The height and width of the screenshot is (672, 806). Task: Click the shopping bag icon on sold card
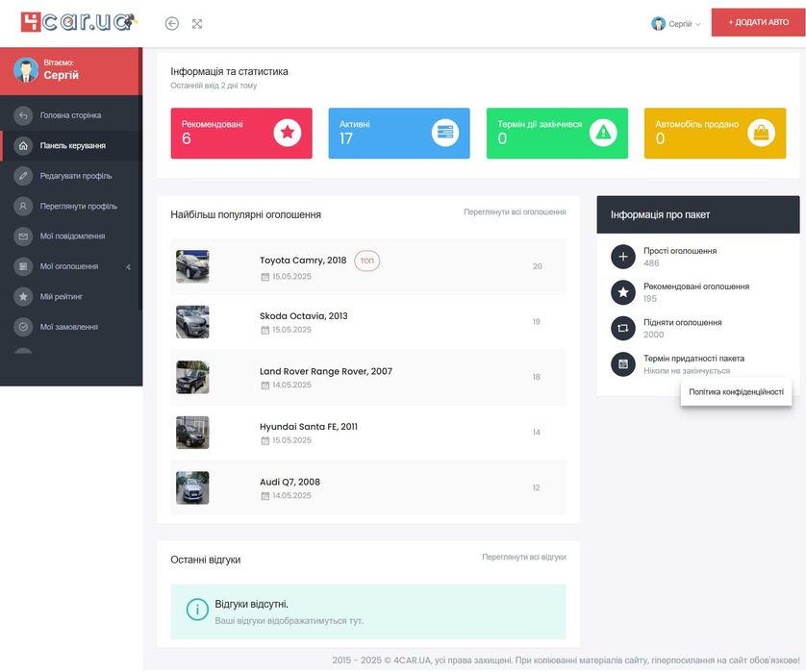click(x=761, y=133)
